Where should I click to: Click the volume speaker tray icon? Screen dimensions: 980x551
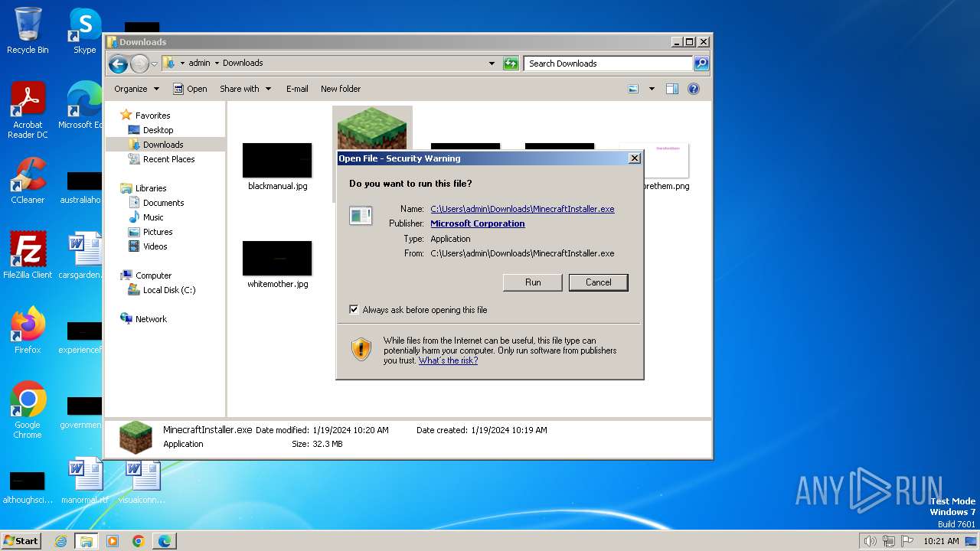870,541
